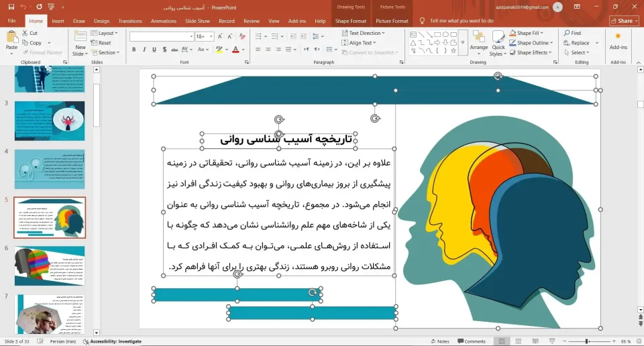Start Slide Show from status bar icon
This screenshot has width=644, height=346.
coord(552,341)
